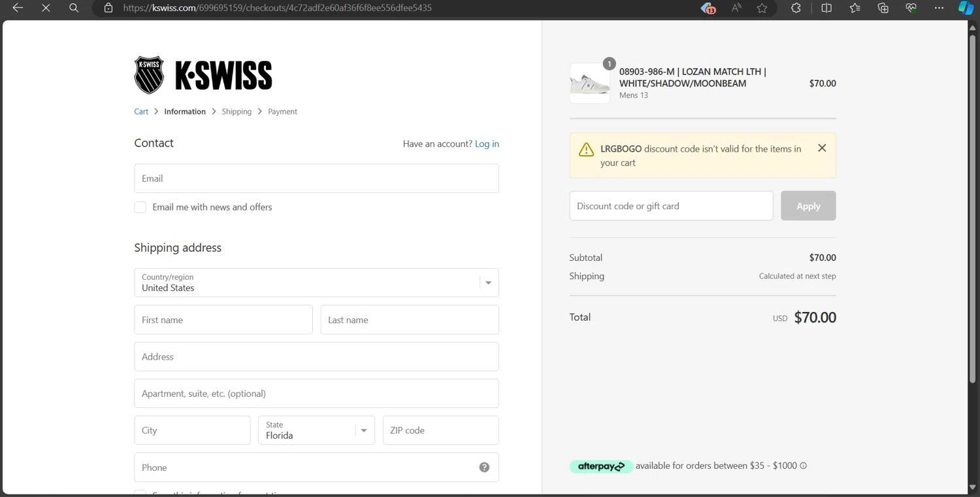Screen dimensions: 980x497
Task: Select the Shipping breadcrumb step
Action: click(237, 111)
